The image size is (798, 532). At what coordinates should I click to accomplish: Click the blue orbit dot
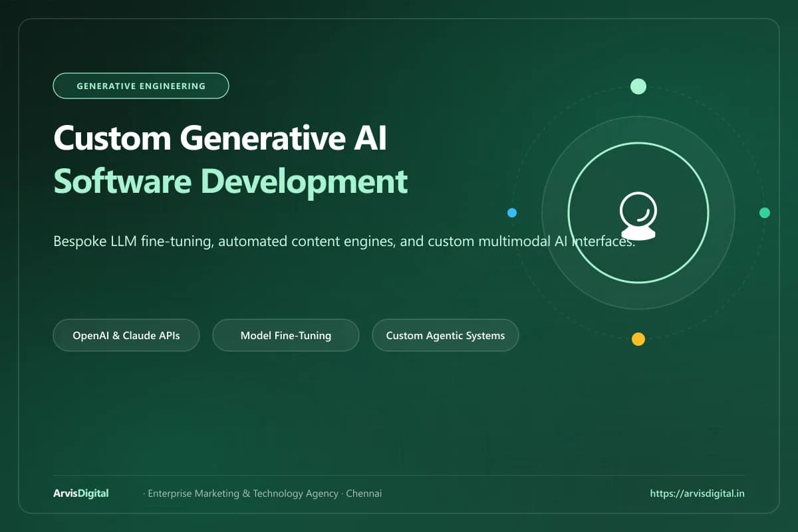point(512,213)
